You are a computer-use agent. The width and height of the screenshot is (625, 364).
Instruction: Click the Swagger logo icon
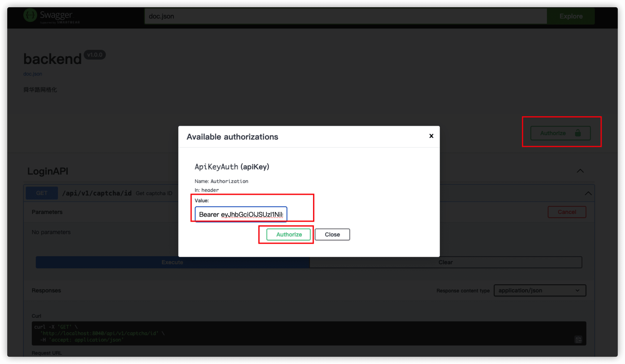coord(30,15)
